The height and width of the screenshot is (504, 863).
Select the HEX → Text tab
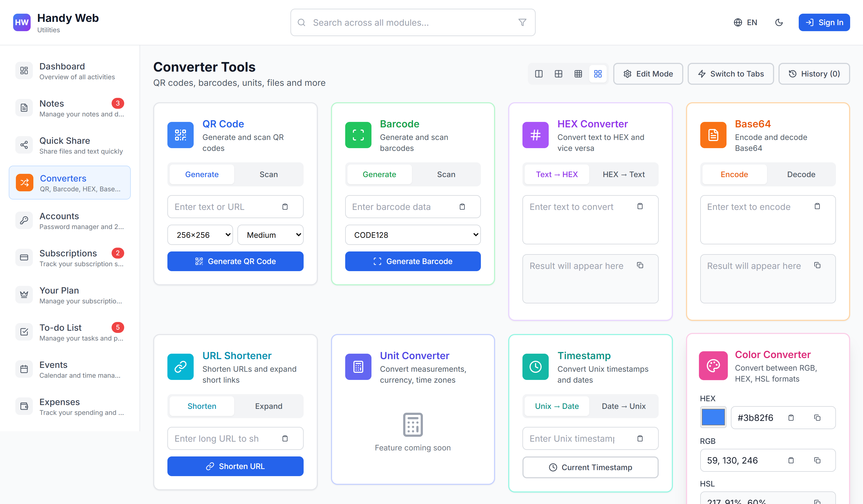coord(623,174)
